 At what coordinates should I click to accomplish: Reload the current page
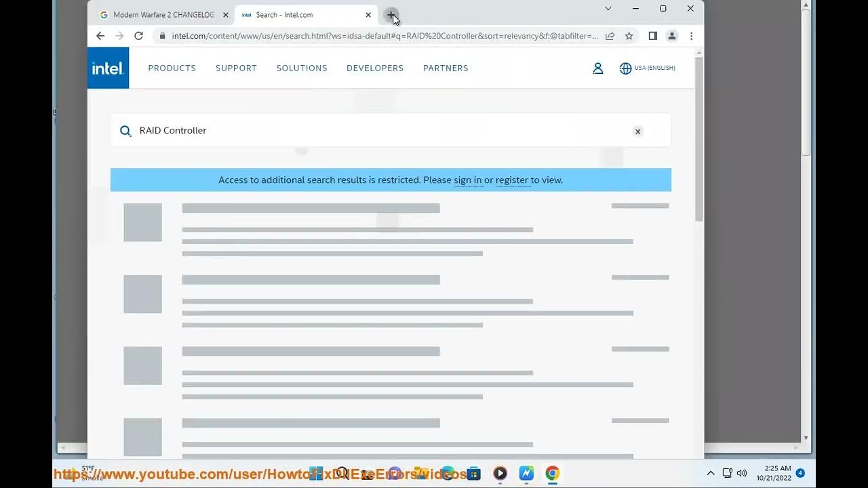(138, 36)
